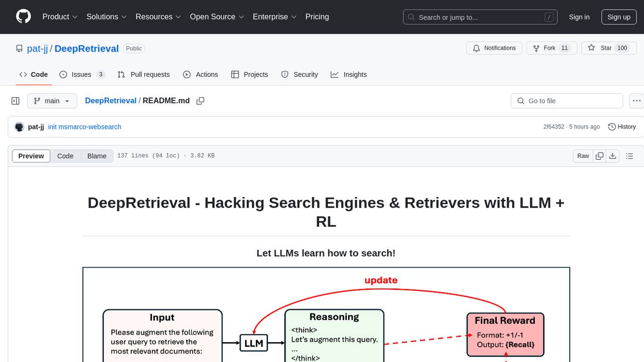
Task: Open the pat-jj owner profile link
Action: coord(37,49)
